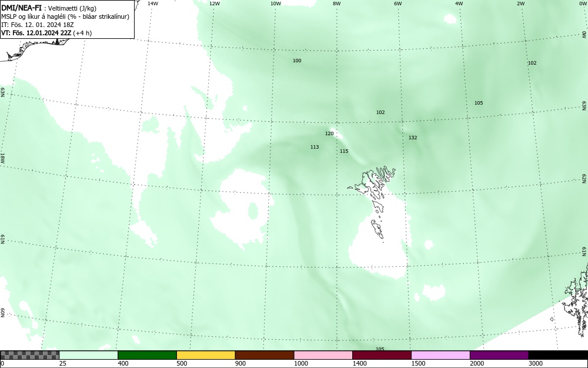Click the '12W' longitude label
588x368 pixels.
[214, 4]
